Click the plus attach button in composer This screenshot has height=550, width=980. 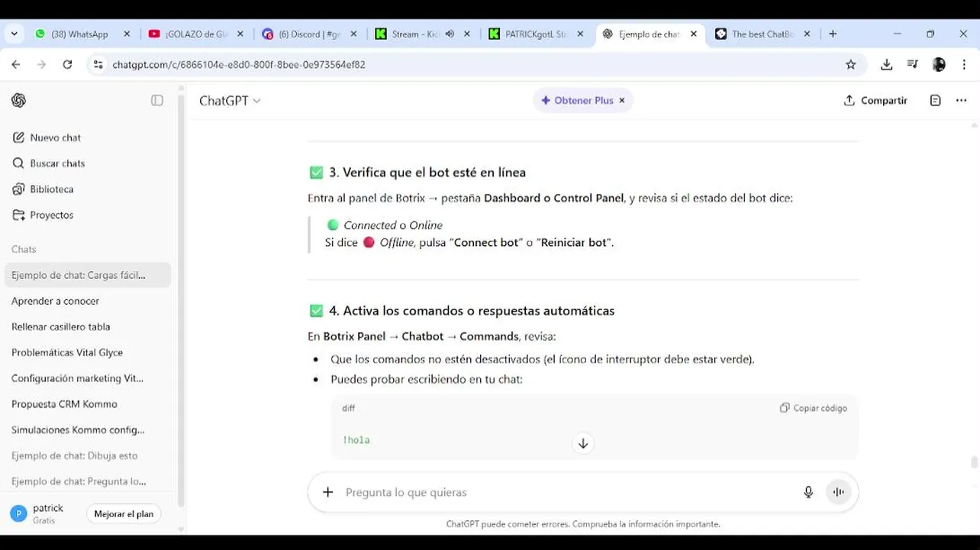(x=328, y=492)
